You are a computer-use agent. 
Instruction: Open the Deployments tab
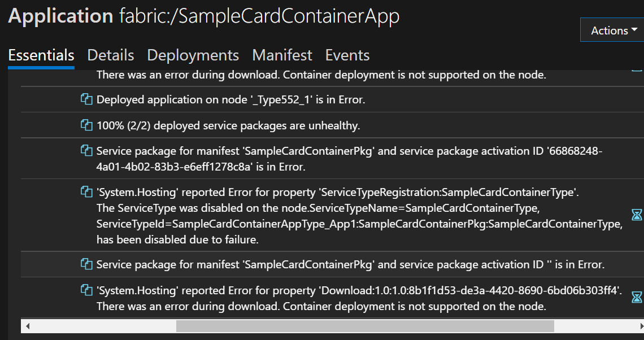(193, 55)
